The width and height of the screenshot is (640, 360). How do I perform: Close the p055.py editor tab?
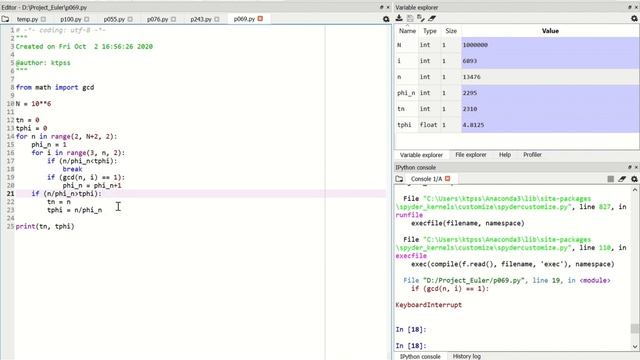click(x=130, y=19)
